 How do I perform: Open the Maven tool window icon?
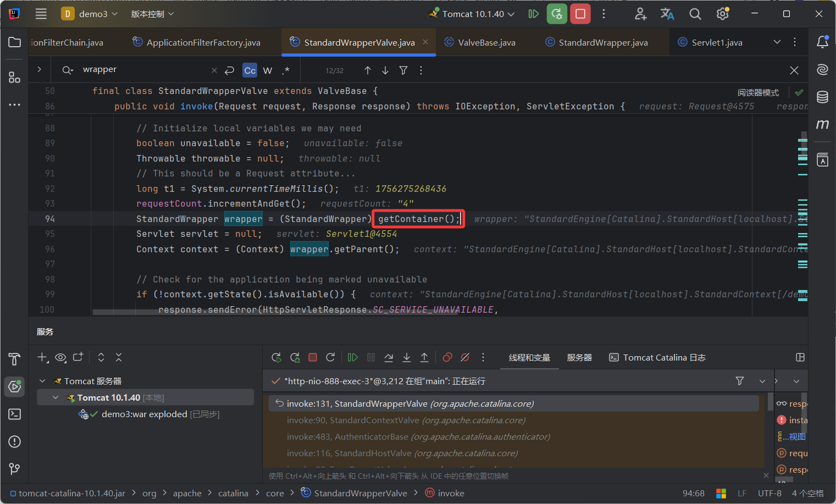click(822, 125)
